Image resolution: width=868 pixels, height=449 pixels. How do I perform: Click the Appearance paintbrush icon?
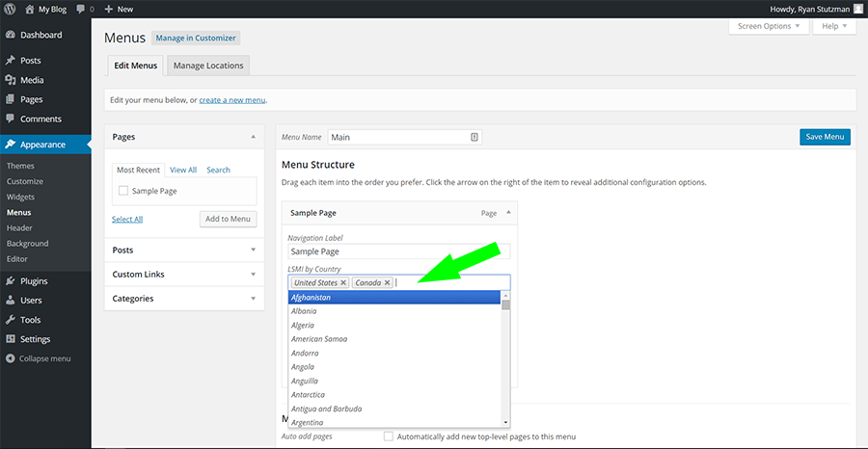click(10, 145)
